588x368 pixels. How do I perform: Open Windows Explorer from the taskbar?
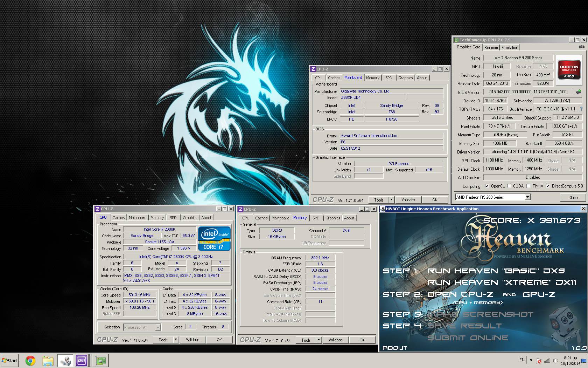(48, 360)
